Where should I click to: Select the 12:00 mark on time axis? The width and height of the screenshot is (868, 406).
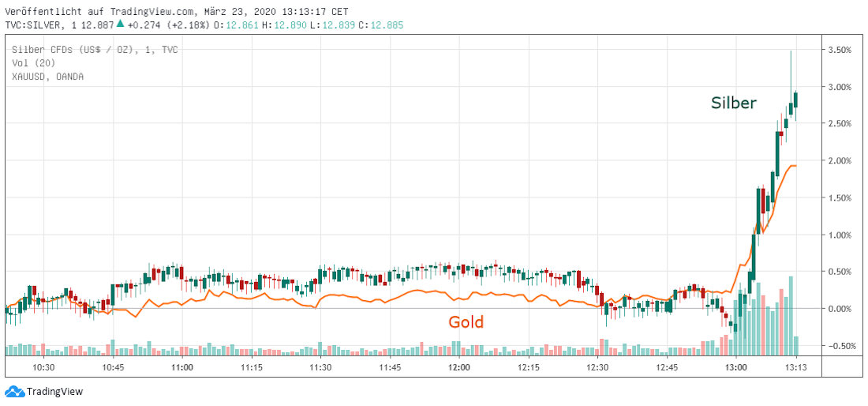click(459, 367)
